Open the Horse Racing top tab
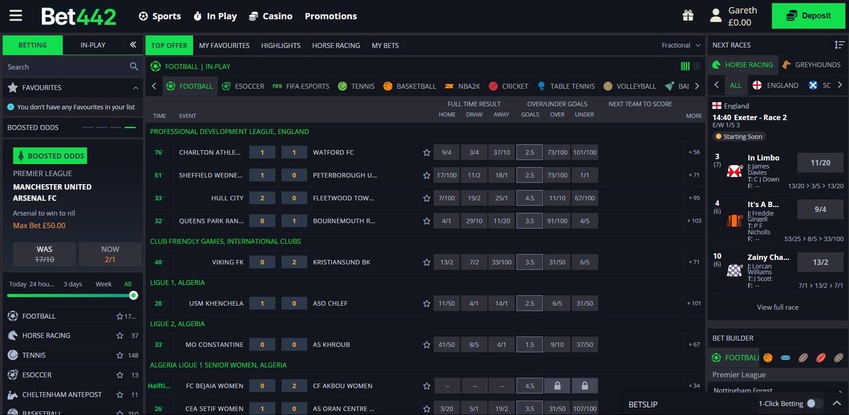Viewport: 849px width, 415px height. pos(336,46)
